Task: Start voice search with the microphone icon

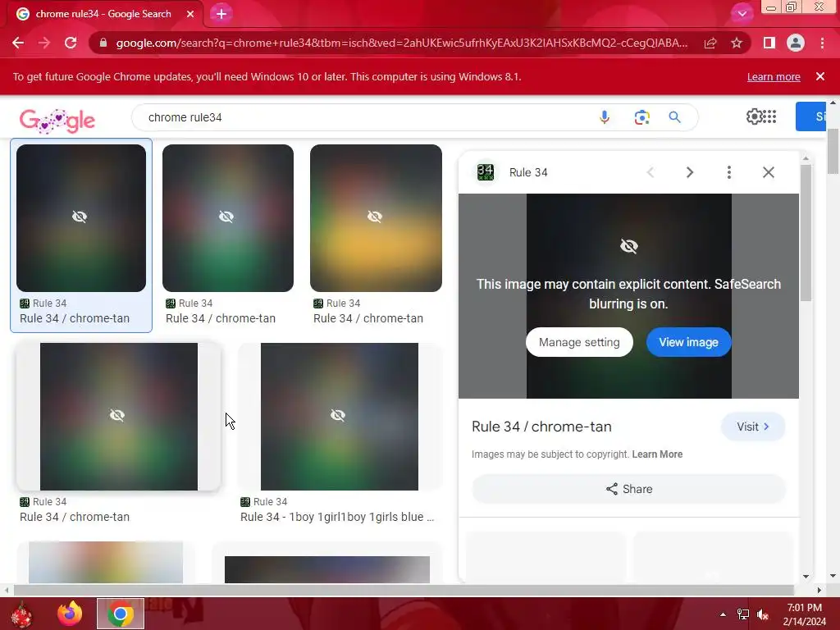Action: [x=605, y=117]
